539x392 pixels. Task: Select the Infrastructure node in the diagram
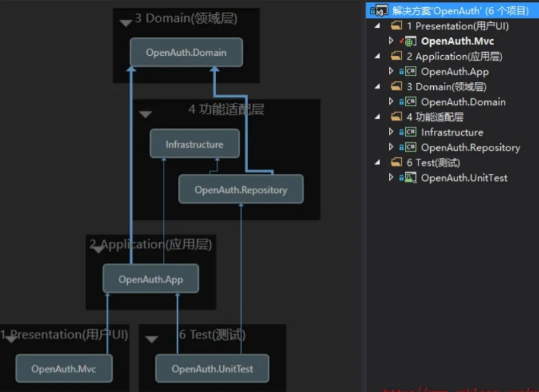click(194, 144)
